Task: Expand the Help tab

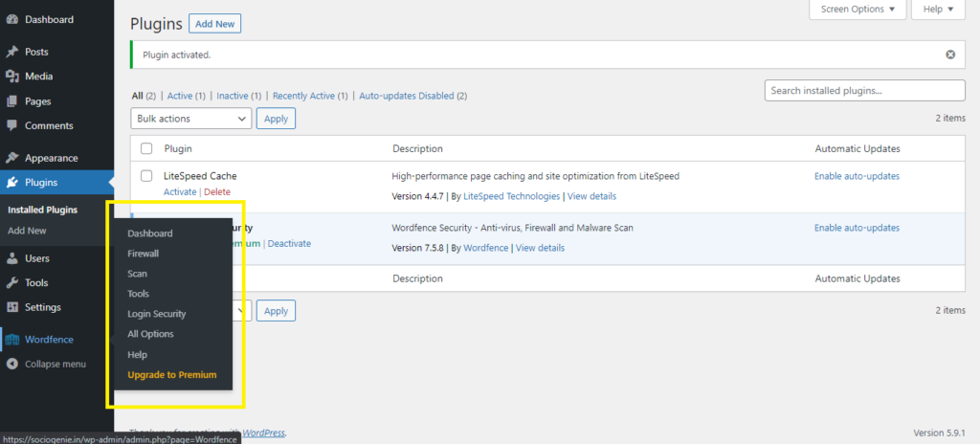Action: tap(938, 10)
